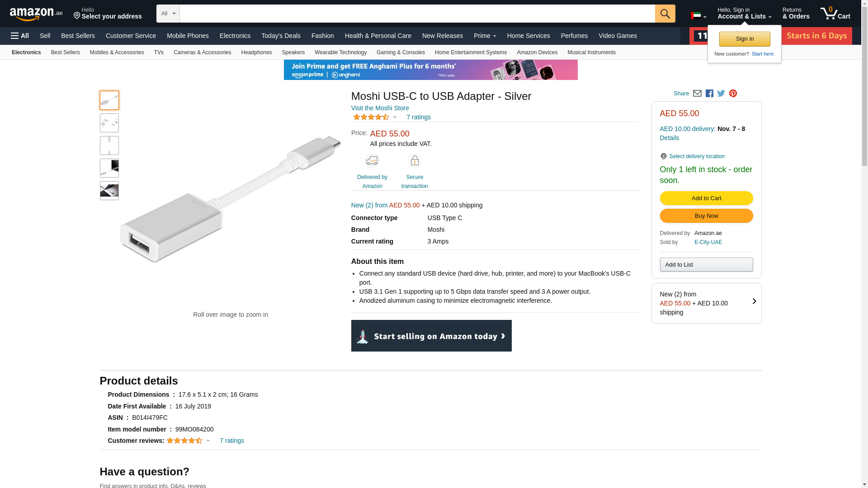Go to Headphones subcategory

pos(256,52)
